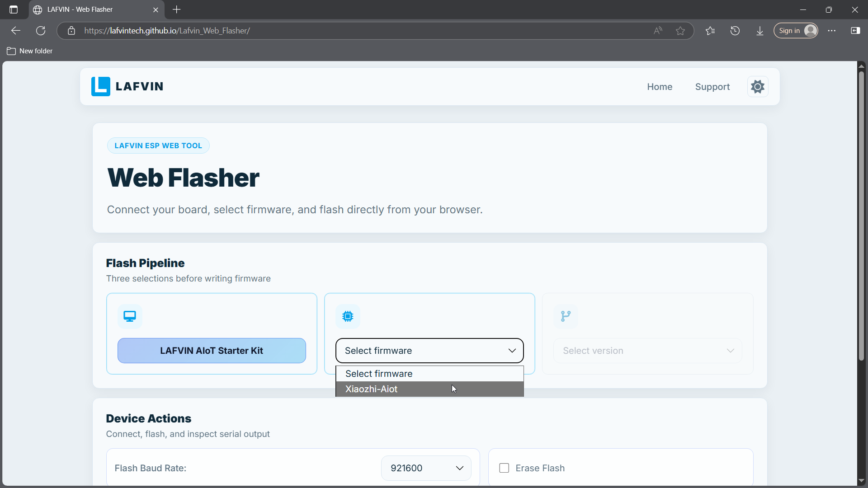The image size is (868, 488).
Task: Open browser History
Action: coord(735,31)
